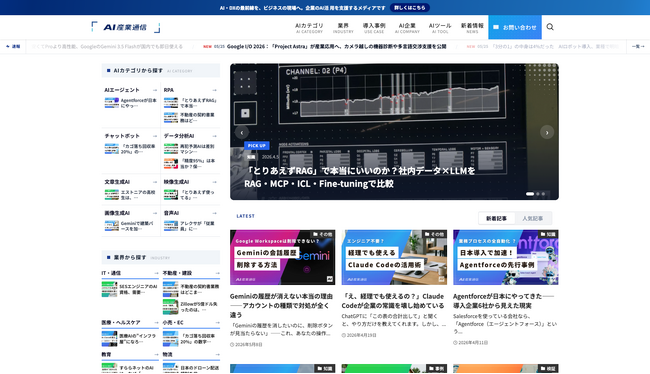This screenshot has height=374, width=650.
Task: Select the third carousel pagination dot
Action: [x=543, y=194]
